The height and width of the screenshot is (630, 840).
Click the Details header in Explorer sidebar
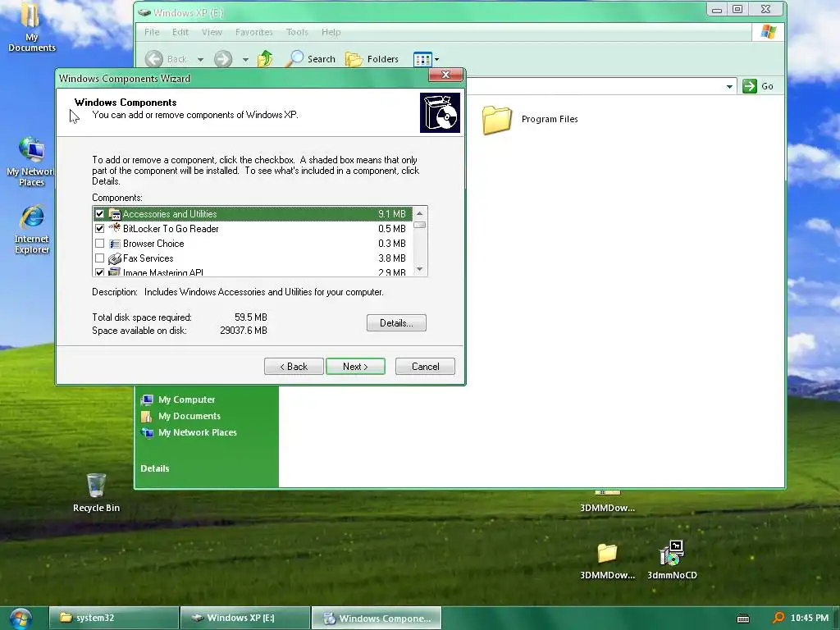point(155,468)
